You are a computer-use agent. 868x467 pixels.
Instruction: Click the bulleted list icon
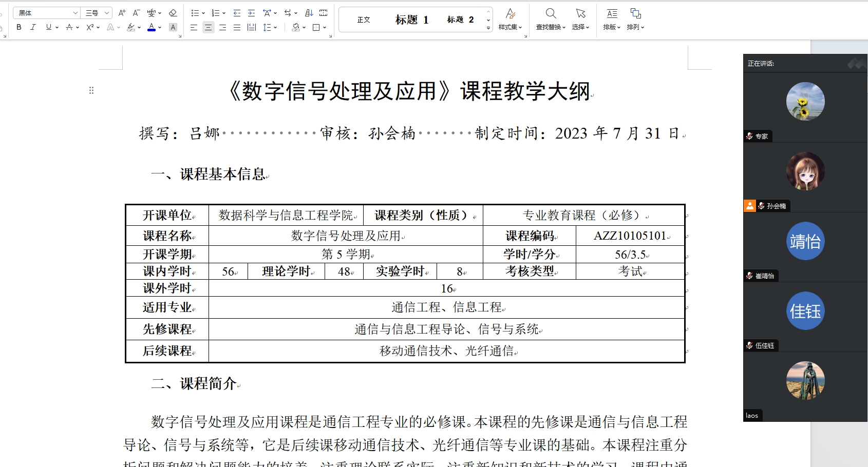[x=195, y=13]
